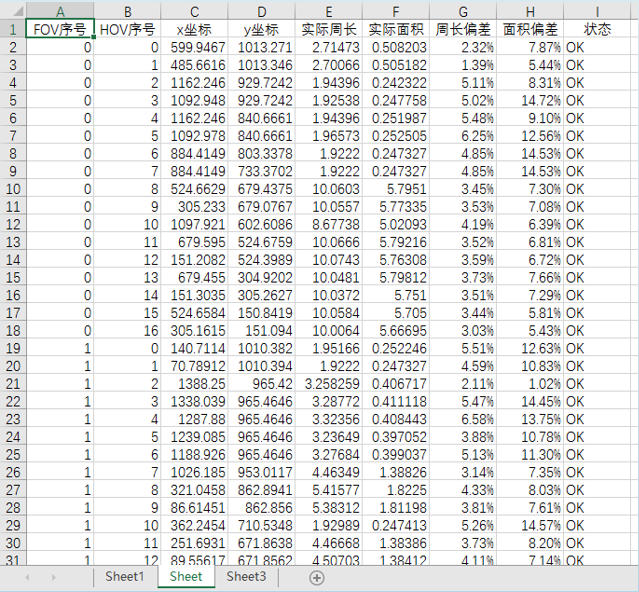Click cell with value 305.233
The height and width of the screenshot is (592, 639).
point(194,207)
